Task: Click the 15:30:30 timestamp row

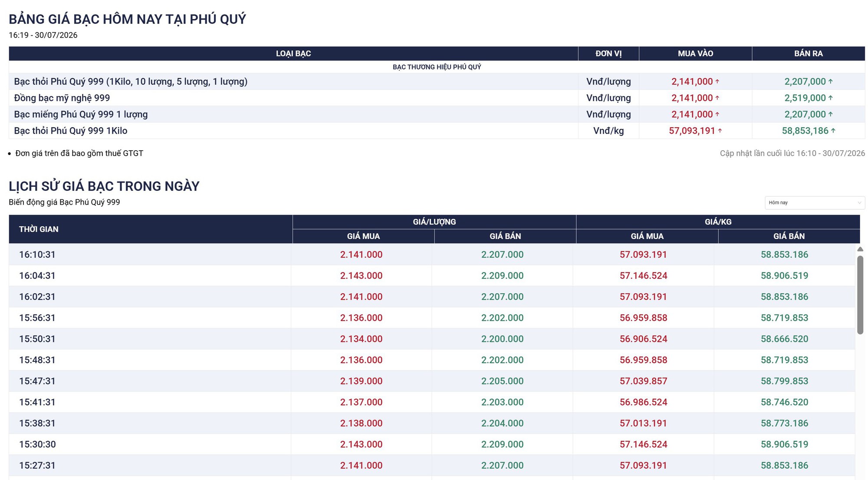Action: click(432, 444)
